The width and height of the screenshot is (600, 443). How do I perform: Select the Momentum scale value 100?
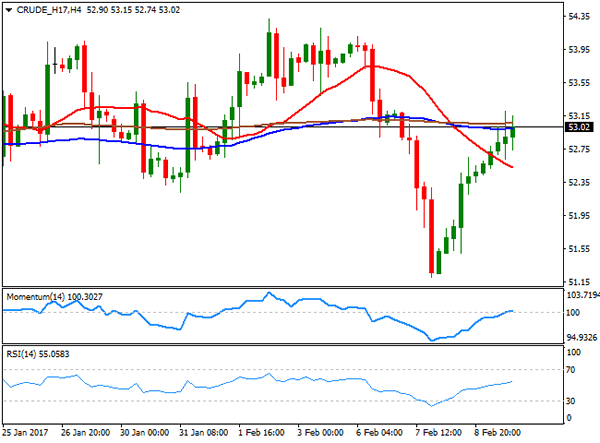tap(573, 313)
